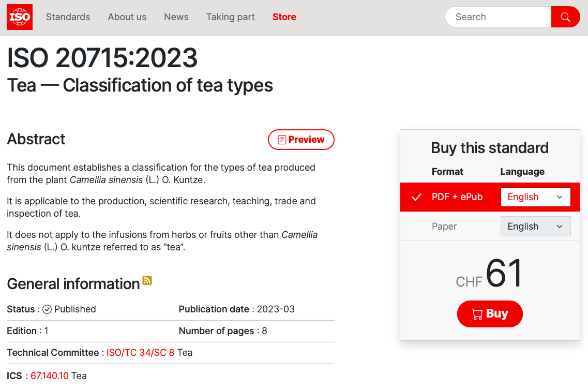Click the Published status checkmark icon
Viewport: 588px width, 391px height.
coord(47,309)
